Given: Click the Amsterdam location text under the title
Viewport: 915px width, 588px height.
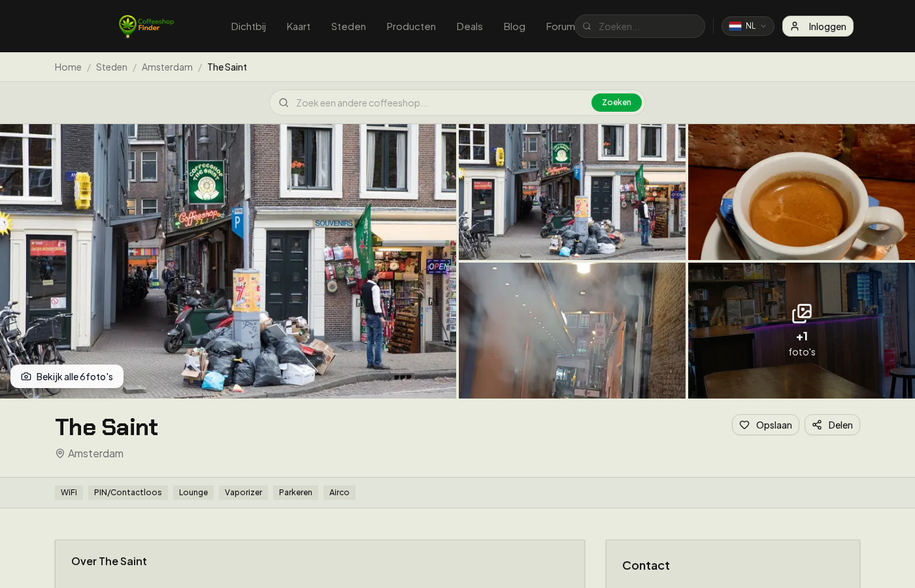Looking at the screenshot, I should pos(95,453).
